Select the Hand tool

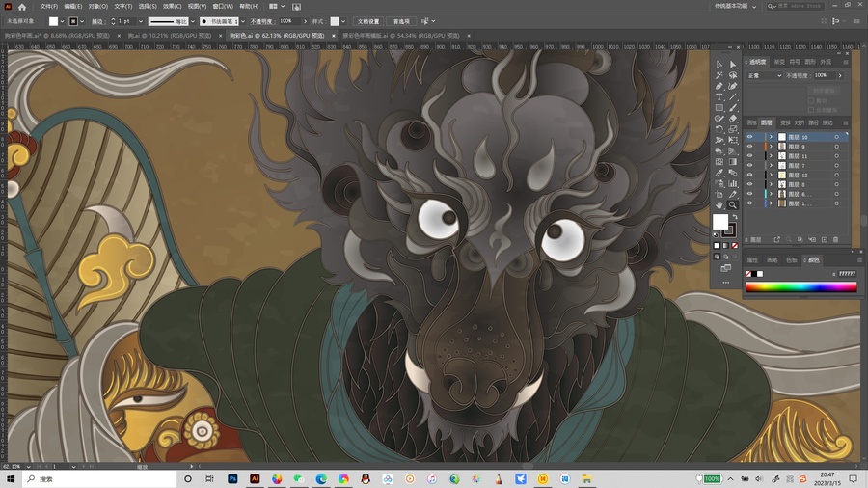point(719,204)
